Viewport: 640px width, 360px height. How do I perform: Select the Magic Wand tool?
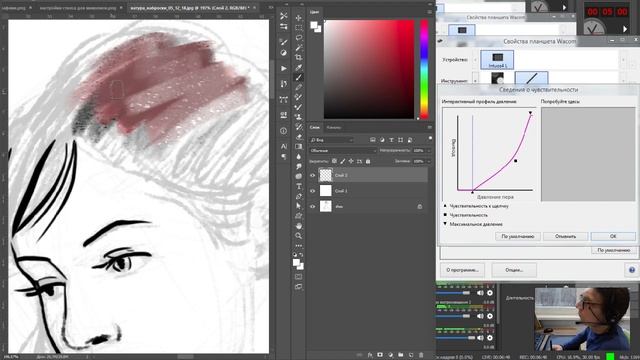(299, 48)
